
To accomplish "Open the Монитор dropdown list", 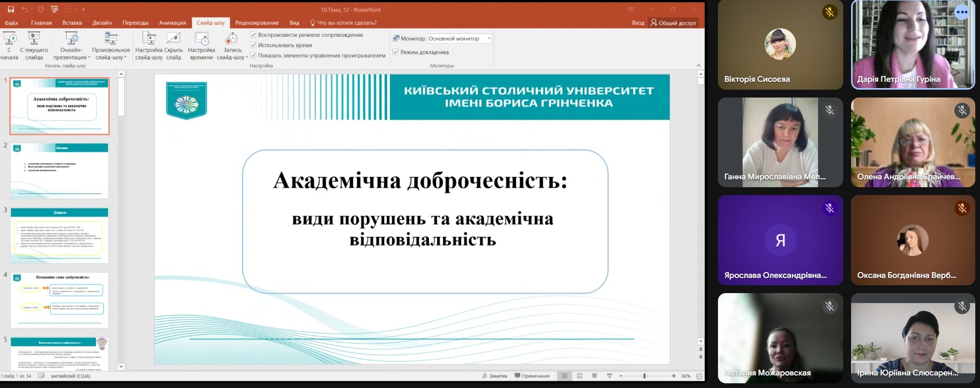I will pyautogui.click(x=489, y=38).
